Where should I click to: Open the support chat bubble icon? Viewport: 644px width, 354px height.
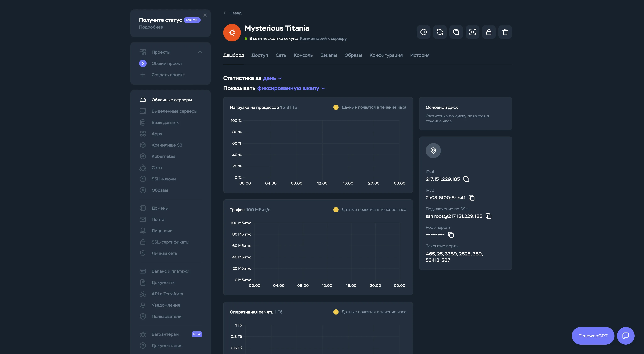coord(625,335)
